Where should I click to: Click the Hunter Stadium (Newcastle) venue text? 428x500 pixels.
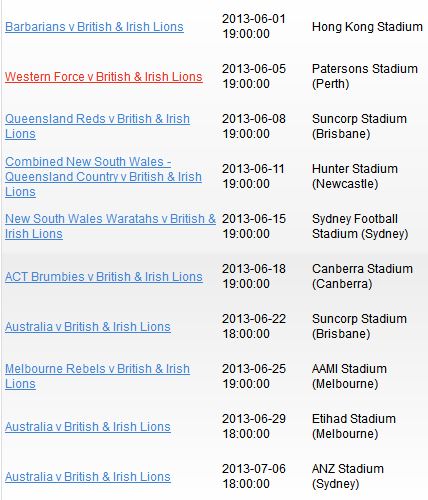[x=355, y=176]
